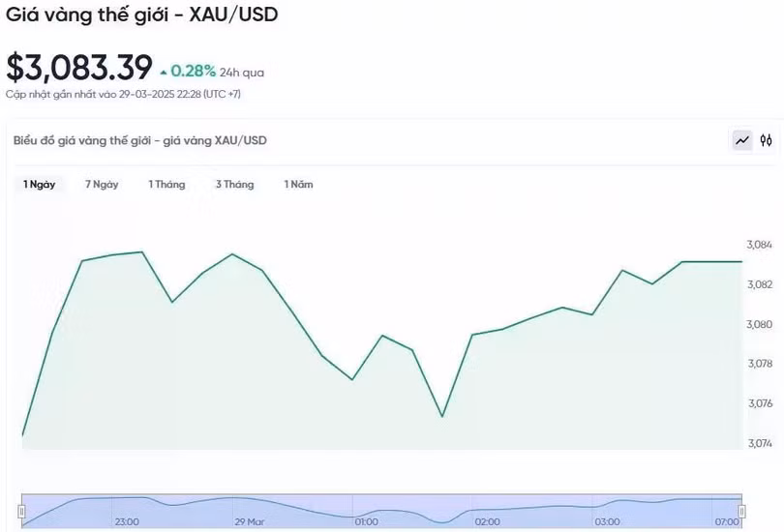
Task: Switch to the line chart view icon
Action: coord(742,141)
